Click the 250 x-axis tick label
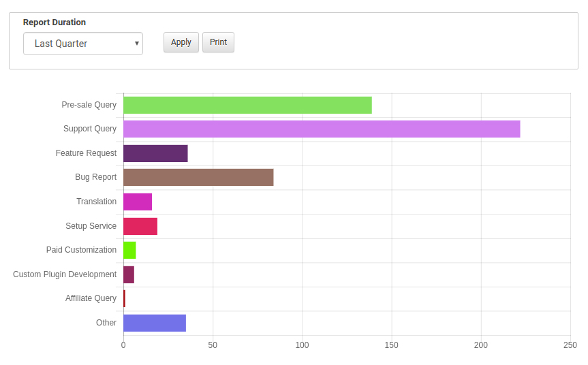 click(x=570, y=345)
